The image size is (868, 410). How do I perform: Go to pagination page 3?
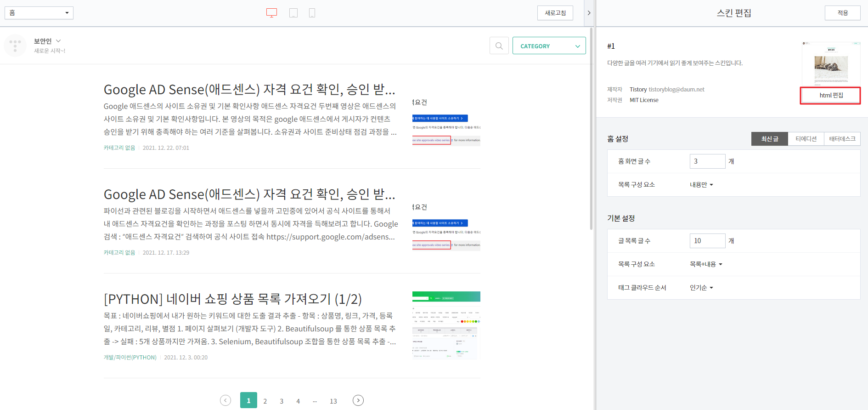point(282,401)
